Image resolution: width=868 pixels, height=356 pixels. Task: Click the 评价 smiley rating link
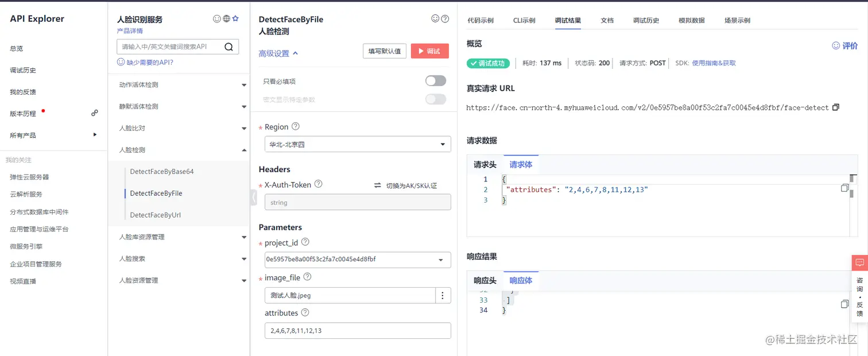point(844,45)
